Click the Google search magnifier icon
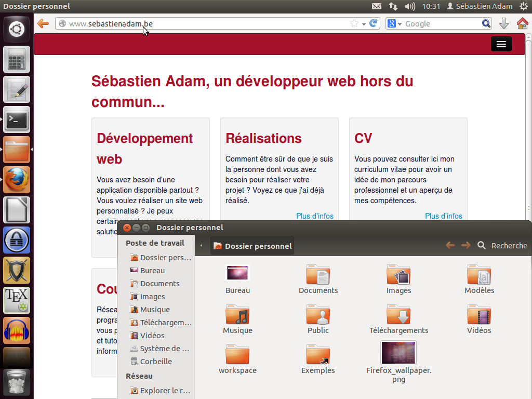The height and width of the screenshot is (399, 532). [x=486, y=23]
